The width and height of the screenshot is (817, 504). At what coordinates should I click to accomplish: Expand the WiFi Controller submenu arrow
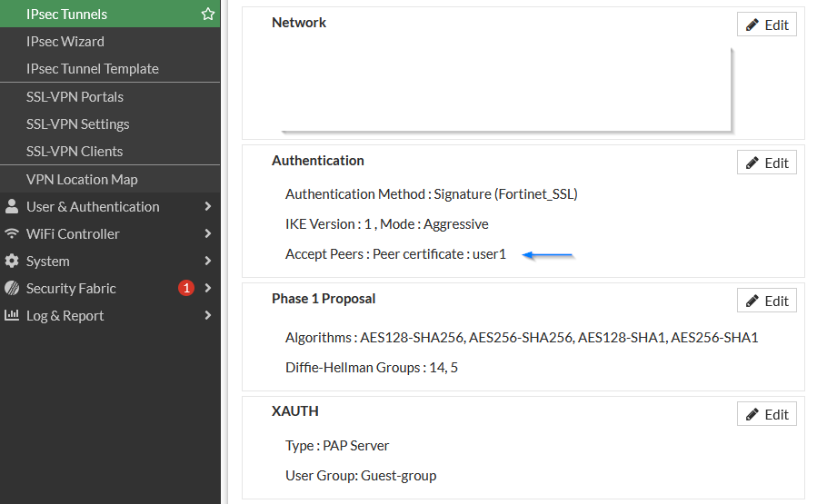click(x=208, y=233)
